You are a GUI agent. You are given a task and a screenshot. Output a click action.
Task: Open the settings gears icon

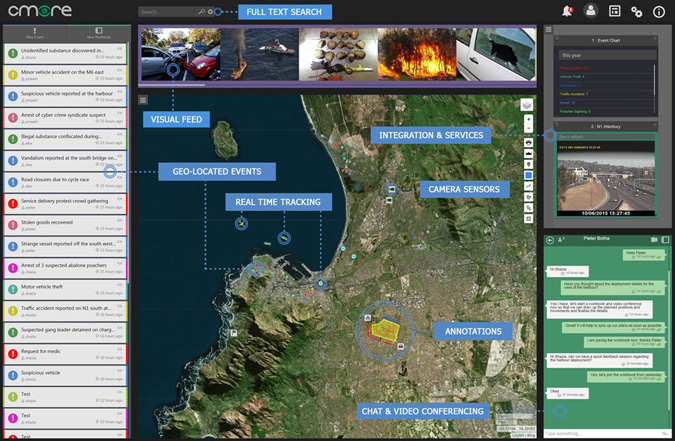[x=637, y=12]
